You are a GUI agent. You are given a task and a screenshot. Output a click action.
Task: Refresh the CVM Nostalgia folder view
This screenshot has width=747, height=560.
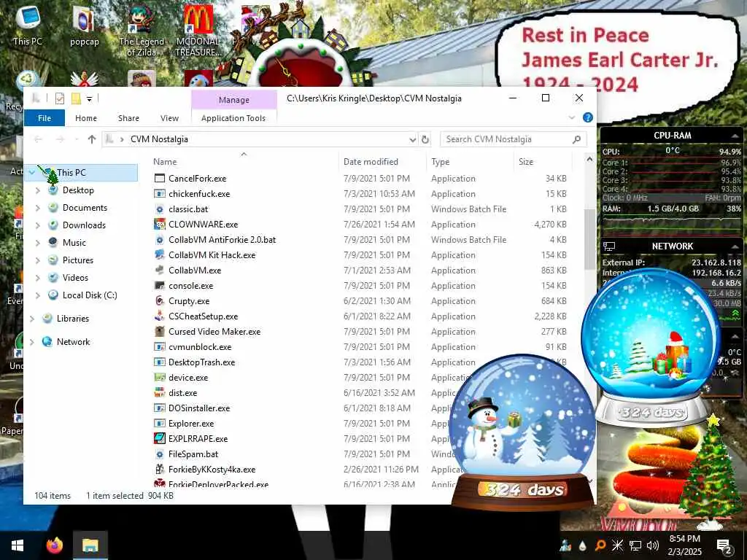click(x=425, y=139)
